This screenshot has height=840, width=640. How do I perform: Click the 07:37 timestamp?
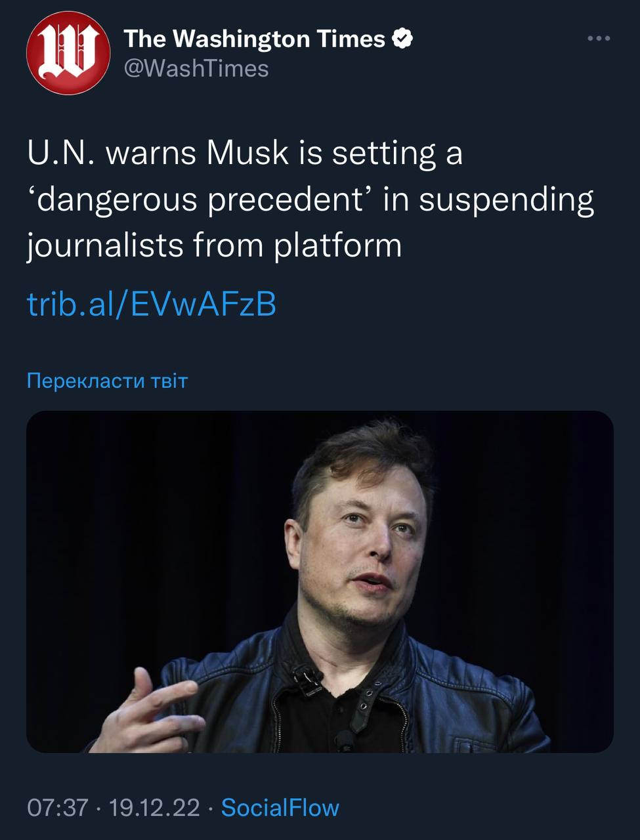tap(57, 807)
